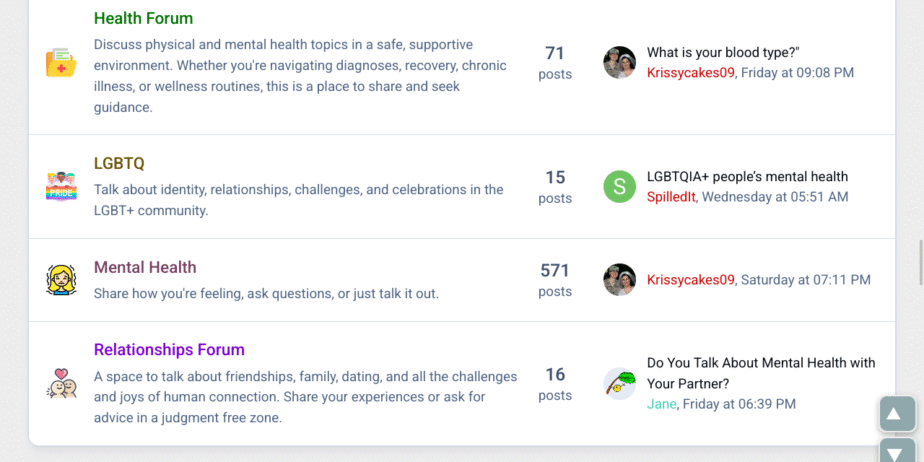Click SpilledIt's green S avatar
The width and height of the screenshot is (924, 462).
pos(620,187)
